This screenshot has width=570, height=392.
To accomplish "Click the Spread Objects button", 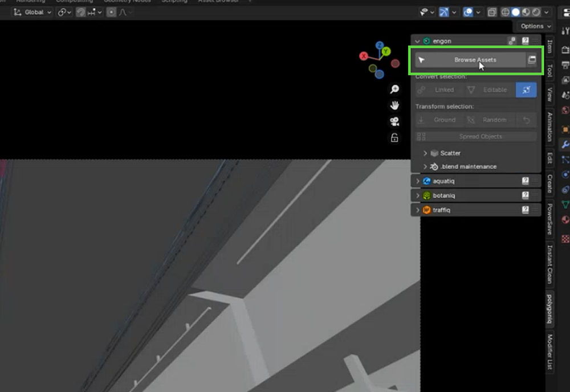I will (x=476, y=137).
